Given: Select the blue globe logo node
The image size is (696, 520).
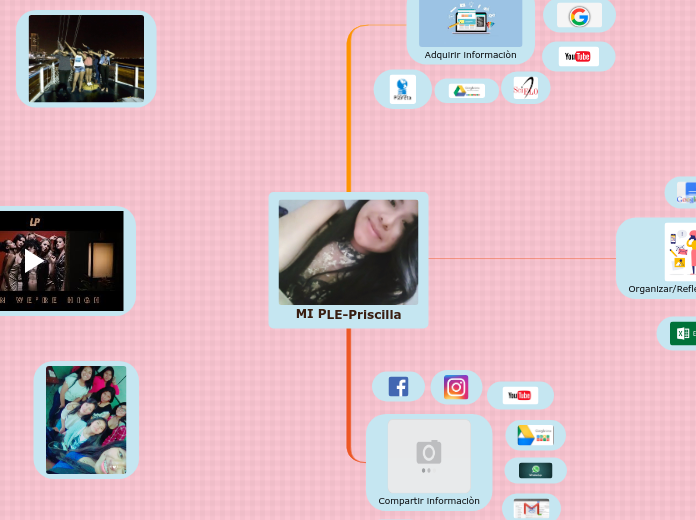Looking at the screenshot, I should (x=403, y=89).
